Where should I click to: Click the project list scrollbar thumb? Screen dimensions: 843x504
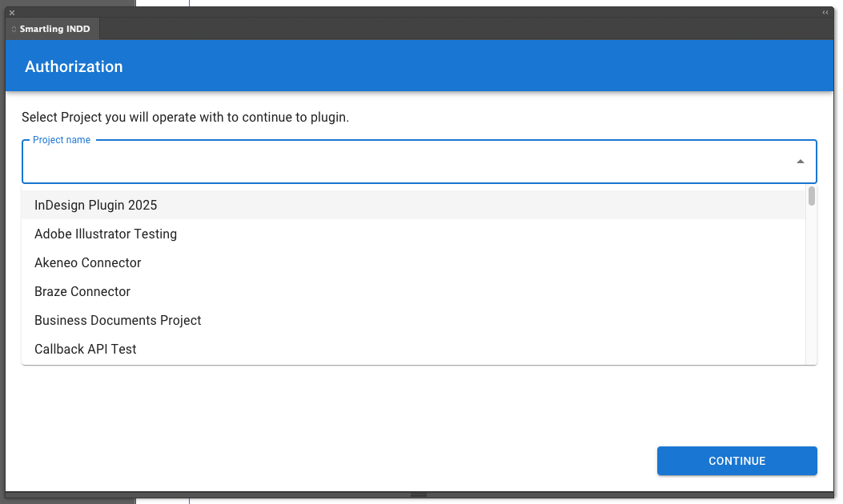click(811, 196)
